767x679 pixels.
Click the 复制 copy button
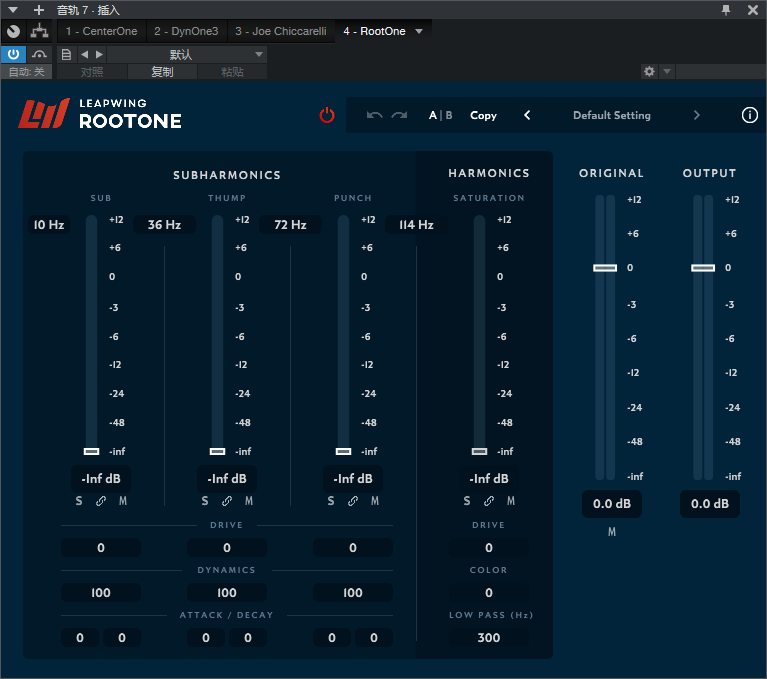(162, 72)
